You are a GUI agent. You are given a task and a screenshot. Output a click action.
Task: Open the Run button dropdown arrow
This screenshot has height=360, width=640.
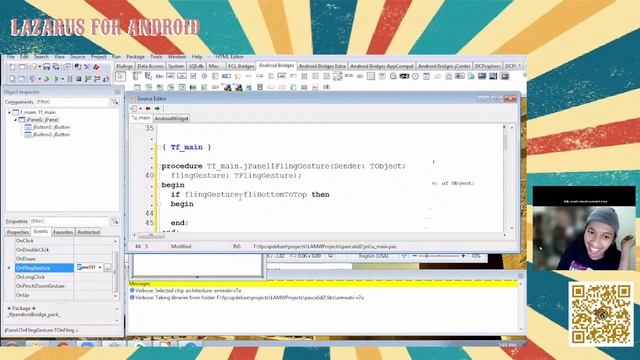[62, 79]
